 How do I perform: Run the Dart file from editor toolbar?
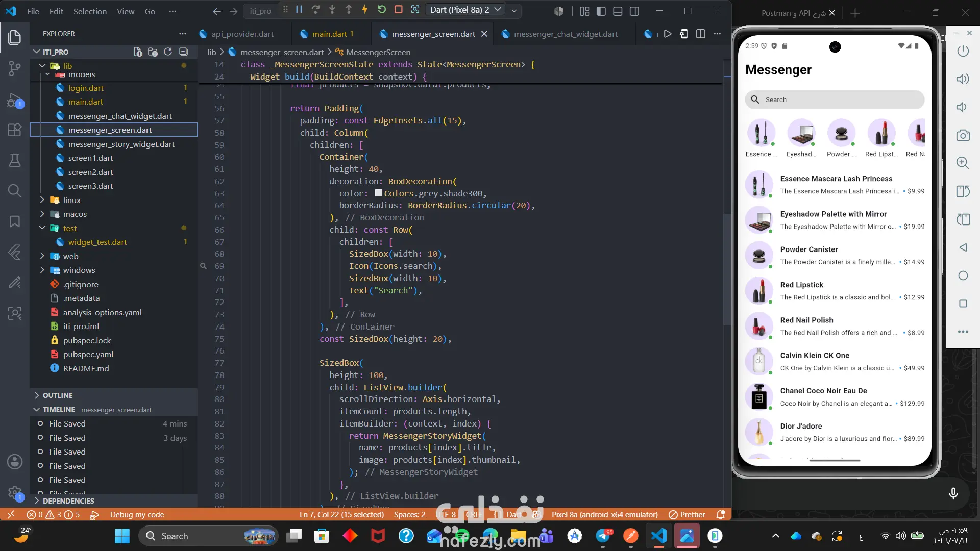pyautogui.click(x=668, y=34)
